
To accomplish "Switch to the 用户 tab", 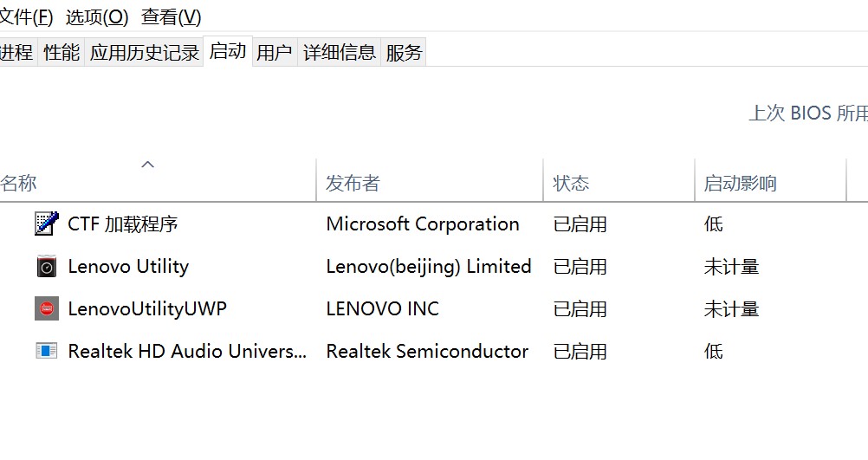I will click(275, 53).
